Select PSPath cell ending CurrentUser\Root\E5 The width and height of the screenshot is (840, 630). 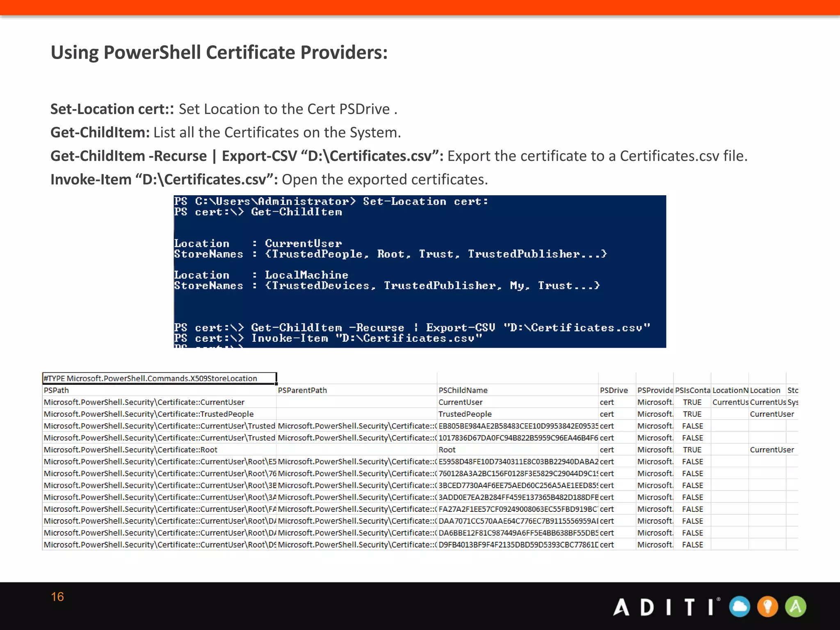coord(160,461)
